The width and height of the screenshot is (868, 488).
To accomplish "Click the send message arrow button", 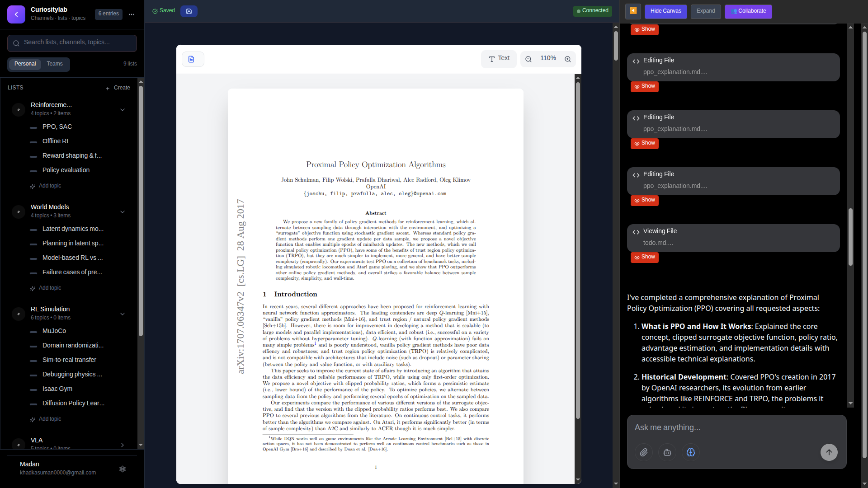I will pos(829,452).
